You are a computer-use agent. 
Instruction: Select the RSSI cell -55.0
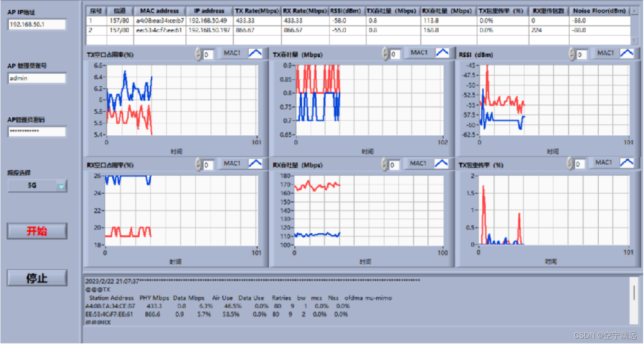347,30
